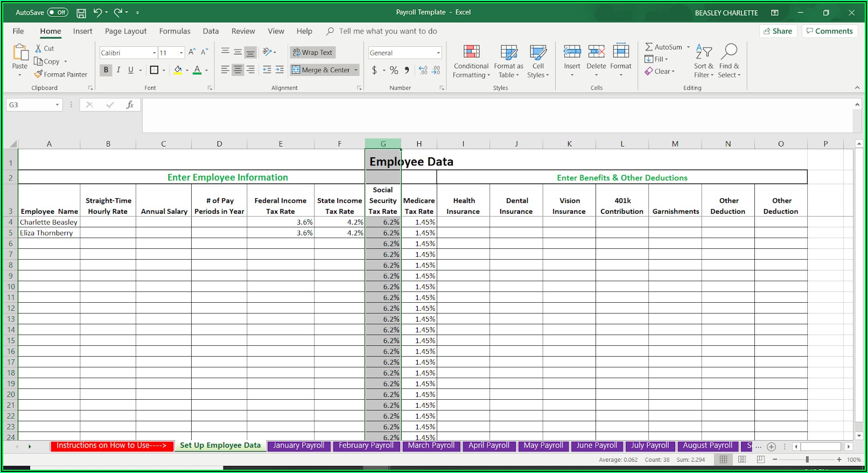Click the zoom slider in status bar
Screen dimensions: 868x473
click(807, 460)
